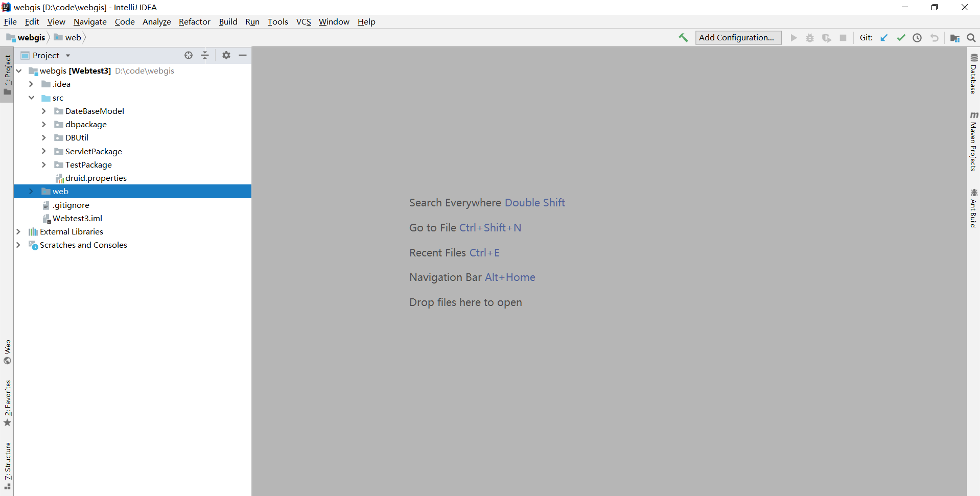Open the Web tool window tab
The width and height of the screenshot is (980, 496).
tap(7, 352)
